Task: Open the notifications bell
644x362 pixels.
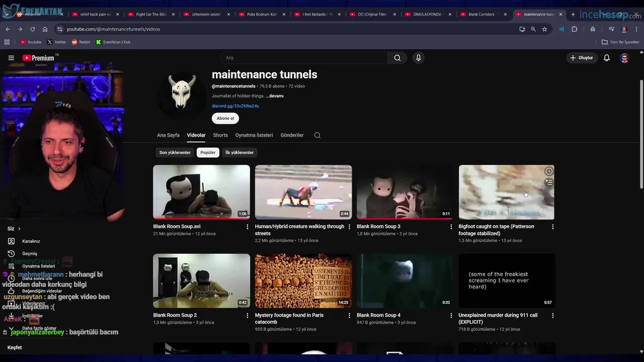Action: click(x=607, y=58)
